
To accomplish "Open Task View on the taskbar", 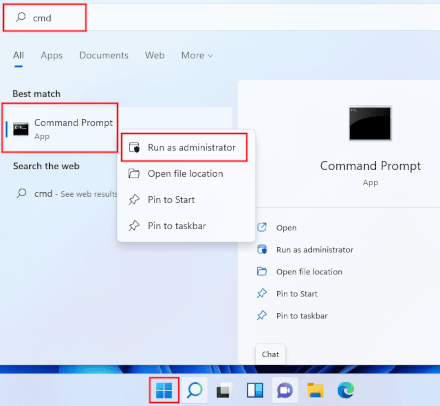I will pos(224,390).
